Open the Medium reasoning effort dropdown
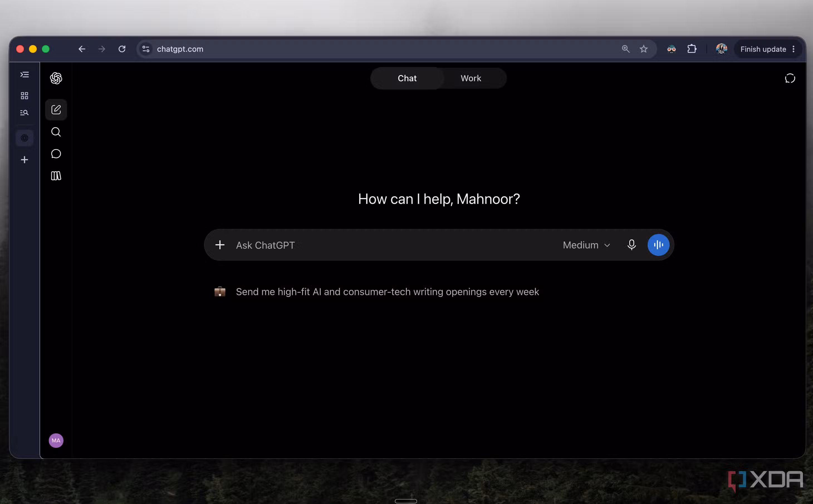The image size is (813, 504). pyautogui.click(x=586, y=245)
